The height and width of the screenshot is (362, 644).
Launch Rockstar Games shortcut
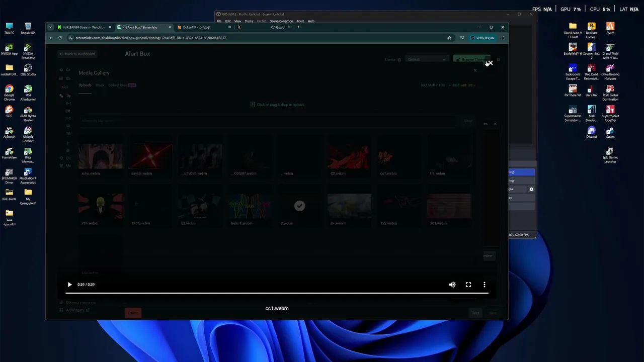(592, 30)
